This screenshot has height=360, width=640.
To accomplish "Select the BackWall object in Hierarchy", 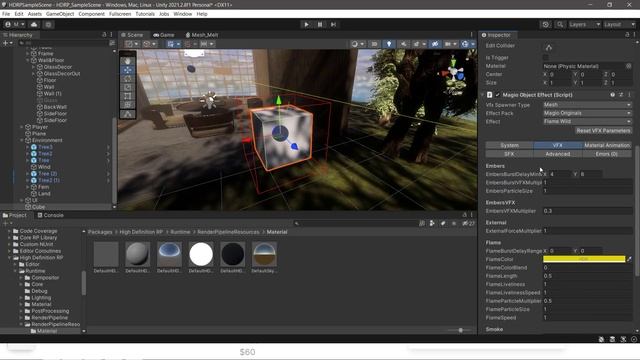I will tap(55, 107).
